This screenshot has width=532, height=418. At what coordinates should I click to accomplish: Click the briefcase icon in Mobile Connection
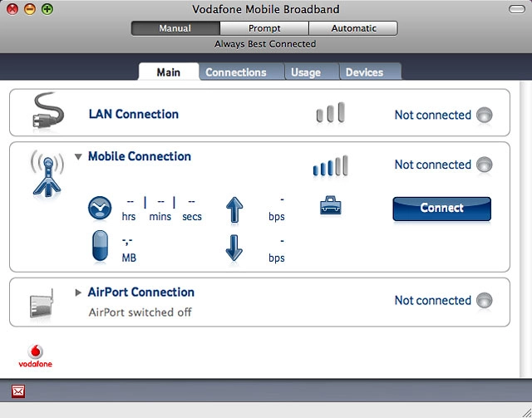pyautogui.click(x=331, y=205)
